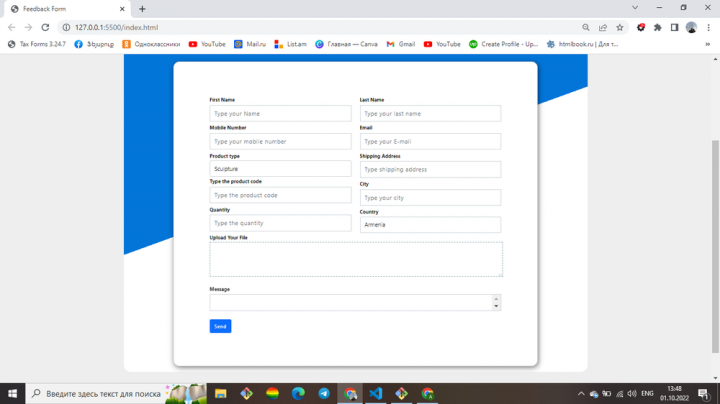Open the tab search chevron
The height and width of the screenshot is (404, 720).
click(635, 8)
